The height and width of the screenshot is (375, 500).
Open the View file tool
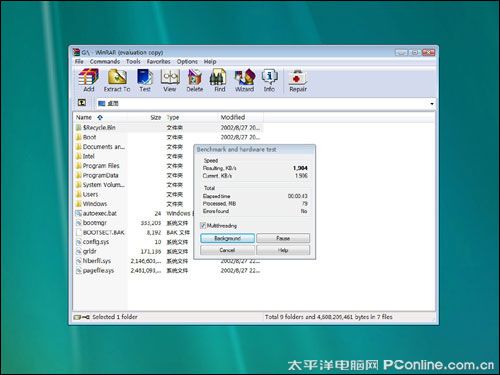tap(170, 80)
